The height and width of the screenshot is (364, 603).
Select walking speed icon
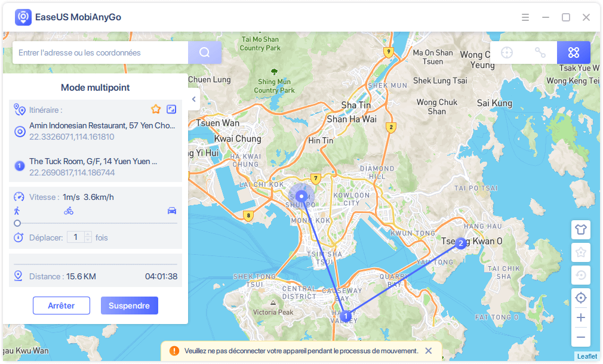pyautogui.click(x=17, y=211)
